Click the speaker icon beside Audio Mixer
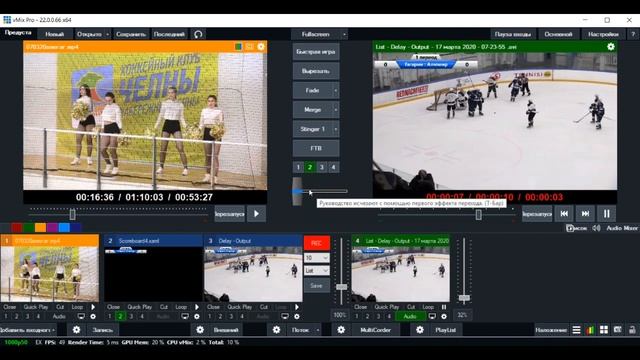Screen dimensions: 640x360 tap(596, 228)
